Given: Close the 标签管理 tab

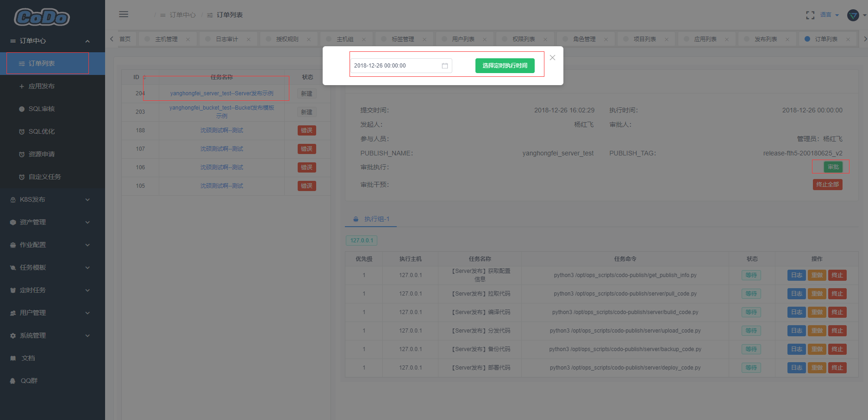Looking at the screenshot, I should click(x=425, y=39).
